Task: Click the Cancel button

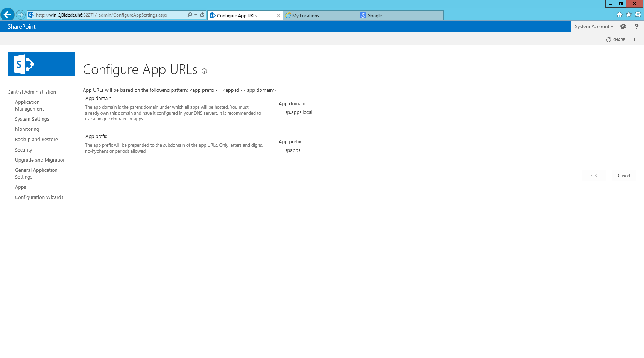Action: pos(624,176)
